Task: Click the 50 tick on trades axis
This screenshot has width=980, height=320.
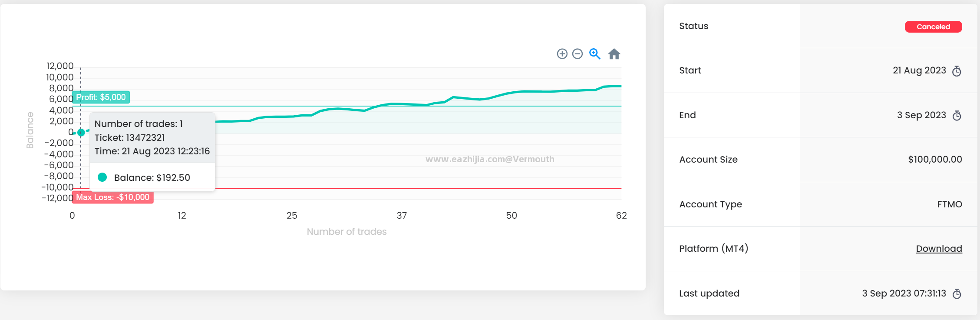Action: coord(511,216)
